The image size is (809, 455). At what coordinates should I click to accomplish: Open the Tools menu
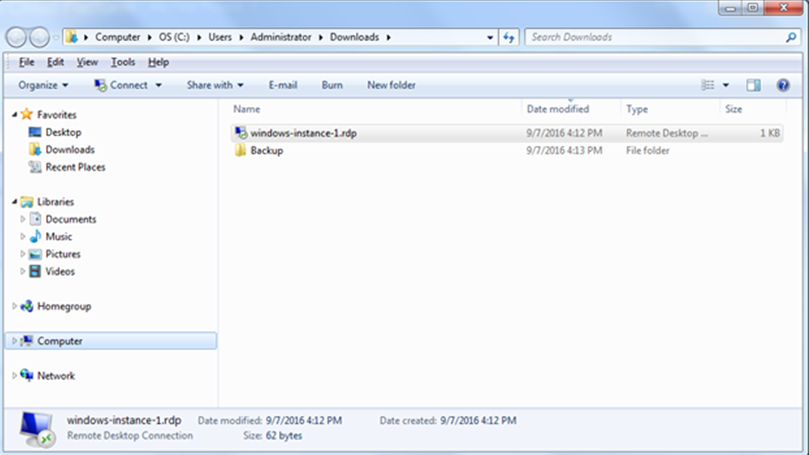click(123, 62)
